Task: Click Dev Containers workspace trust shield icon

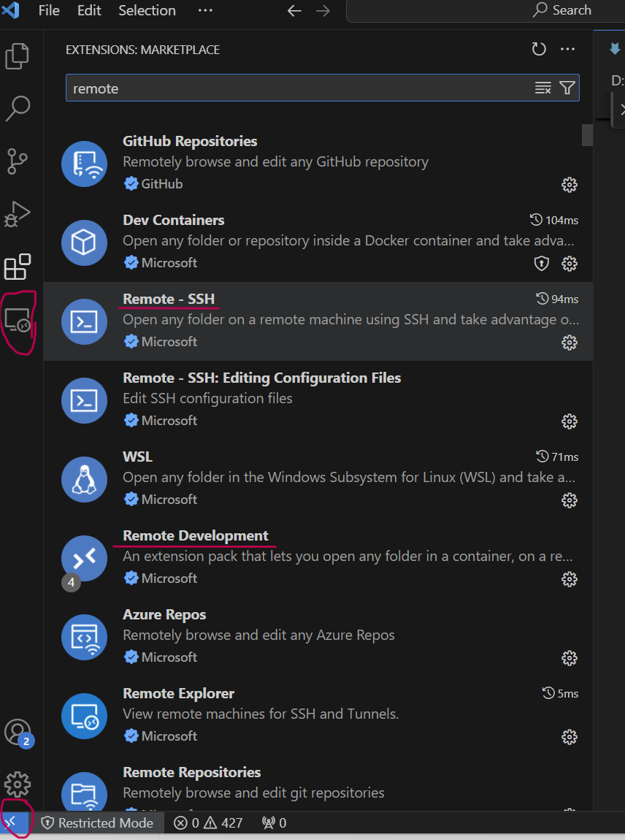Action: [542, 264]
